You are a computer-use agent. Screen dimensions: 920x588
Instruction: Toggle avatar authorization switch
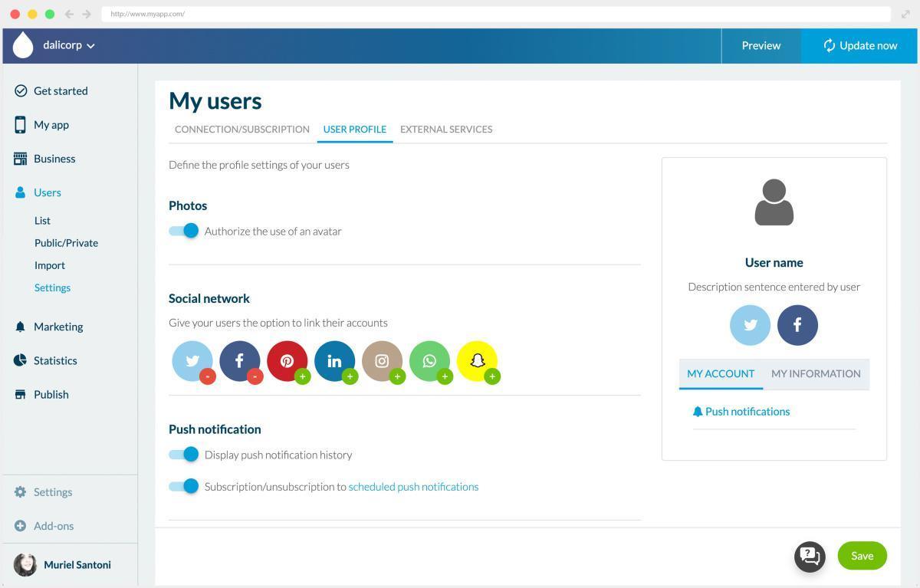pos(184,231)
